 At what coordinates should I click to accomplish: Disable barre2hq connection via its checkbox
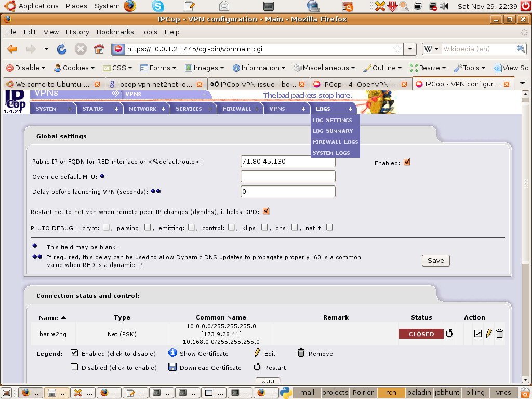[x=478, y=334]
